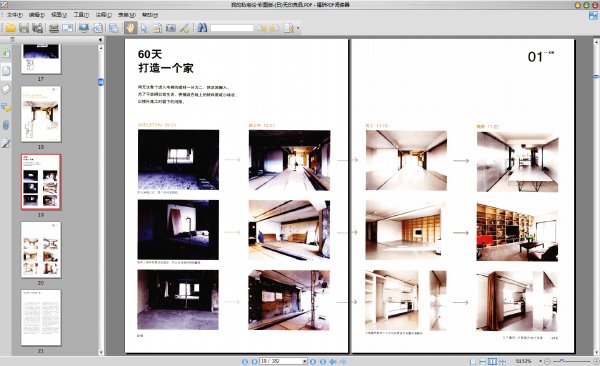Image resolution: width=600 pixels, height=366 pixels.
Task: Open the Tools menu
Action: click(x=81, y=15)
